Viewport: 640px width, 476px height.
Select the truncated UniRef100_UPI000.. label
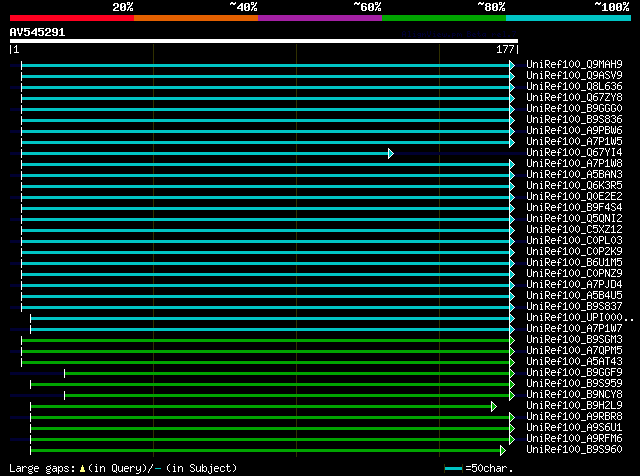pyautogui.click(x=580, y=318)
